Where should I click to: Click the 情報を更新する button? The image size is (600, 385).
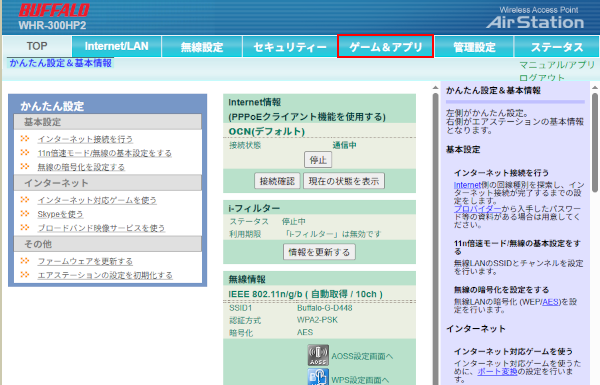click(319, 252)
